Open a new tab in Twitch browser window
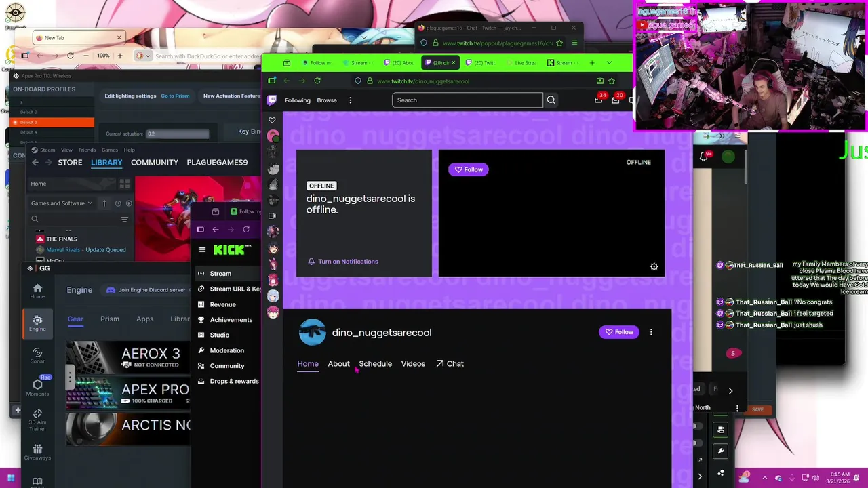Viewport: 868px width, 488px height. (x=591, y=62)
